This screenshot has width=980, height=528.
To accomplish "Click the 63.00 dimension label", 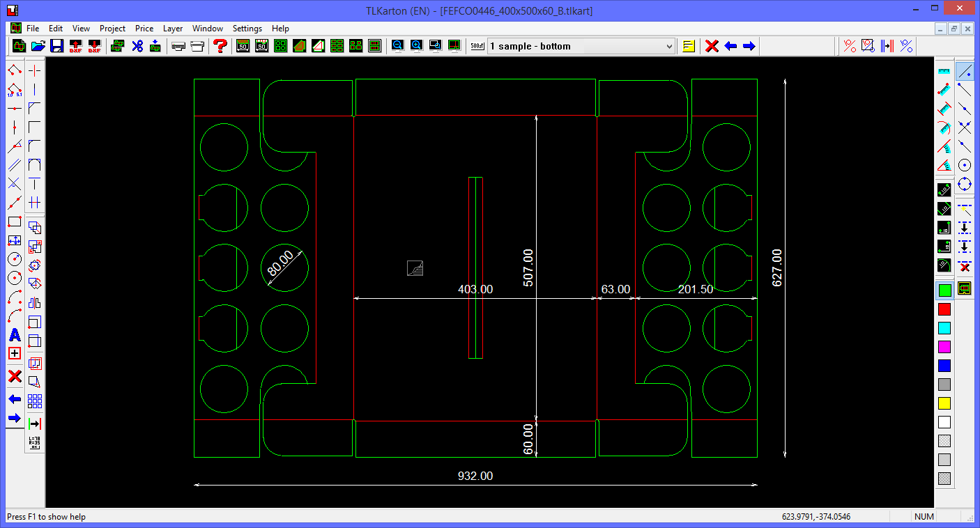I will point(615,289).
